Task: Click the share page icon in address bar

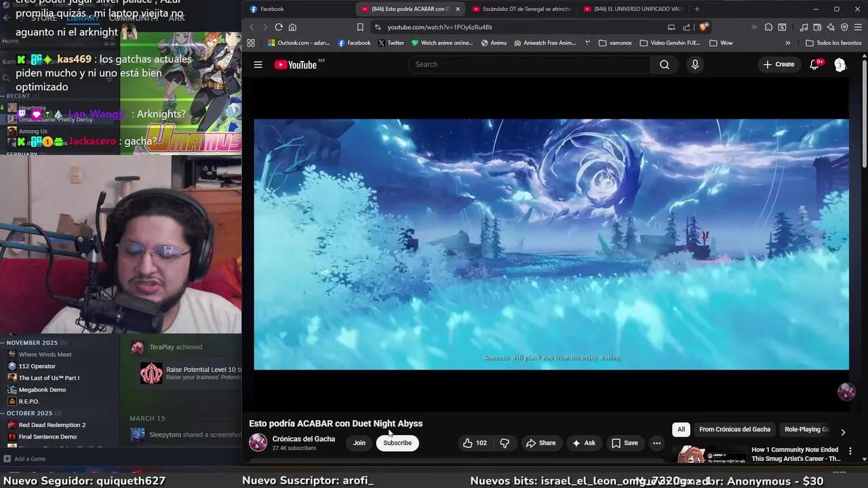Action: [x=686, y=27]
